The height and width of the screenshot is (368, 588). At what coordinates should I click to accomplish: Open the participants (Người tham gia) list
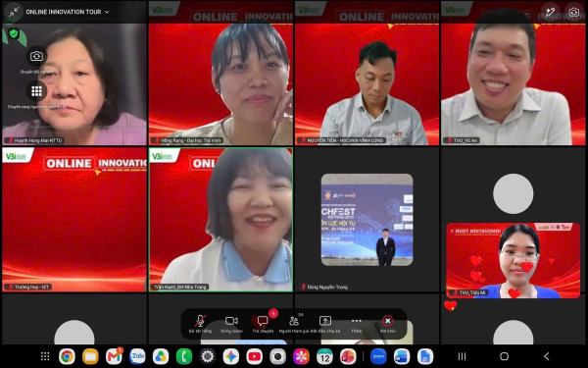pos(294,324)
